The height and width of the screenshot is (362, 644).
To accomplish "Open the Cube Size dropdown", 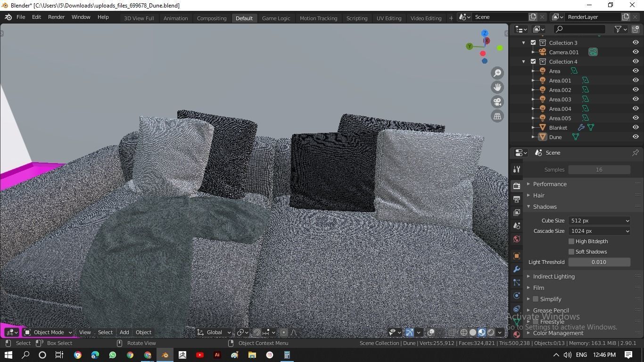I will click(599, 221).
